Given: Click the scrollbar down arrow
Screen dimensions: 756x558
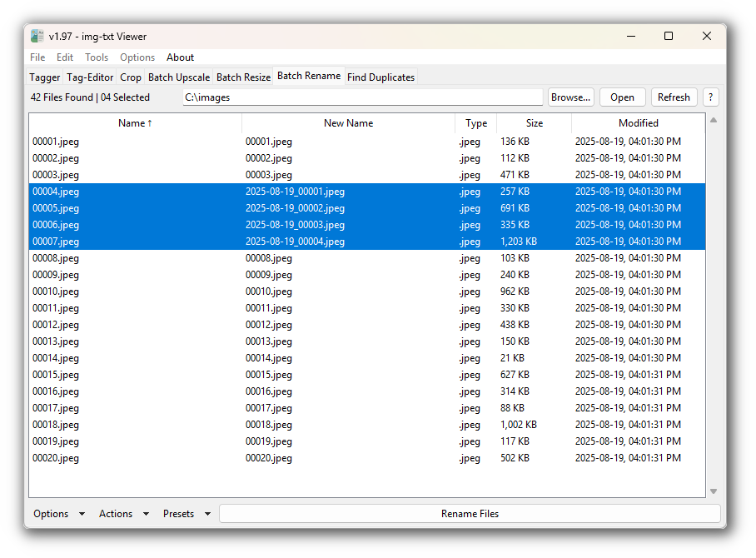Looking at the screenshot, I should (x=714, y=491).
